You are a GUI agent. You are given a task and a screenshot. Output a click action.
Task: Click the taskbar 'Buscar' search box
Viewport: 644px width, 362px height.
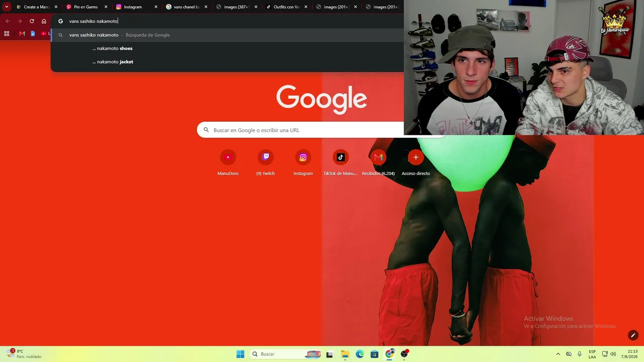point(286,354)
